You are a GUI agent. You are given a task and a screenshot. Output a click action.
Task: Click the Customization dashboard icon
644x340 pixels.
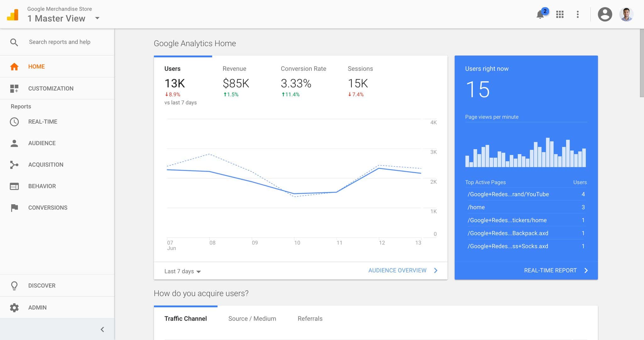pyautogui.click(x=14, y=88)
